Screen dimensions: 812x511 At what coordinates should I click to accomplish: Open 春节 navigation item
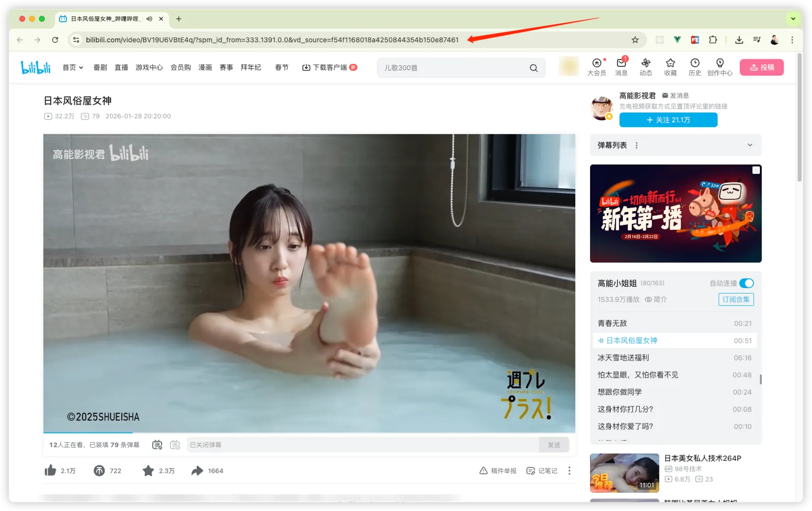coord(282,67)
